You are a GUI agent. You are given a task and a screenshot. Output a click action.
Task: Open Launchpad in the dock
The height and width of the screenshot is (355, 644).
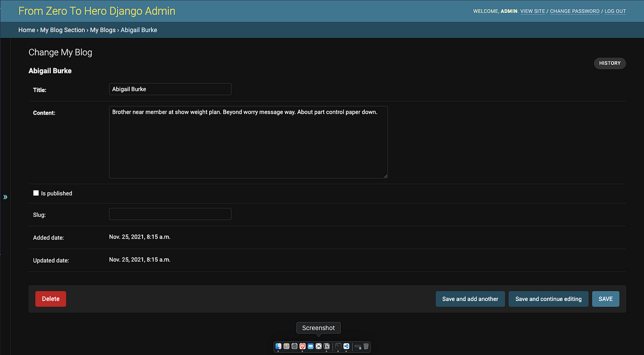point(287,346)
